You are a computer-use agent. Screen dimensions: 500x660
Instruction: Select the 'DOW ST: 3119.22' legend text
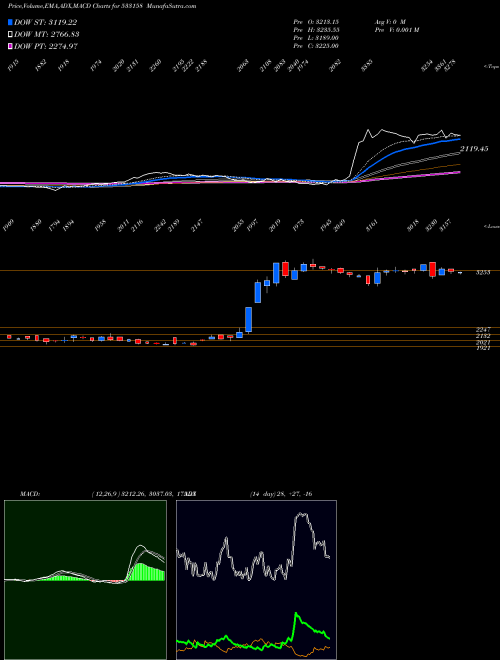click(x=45, y=22)
